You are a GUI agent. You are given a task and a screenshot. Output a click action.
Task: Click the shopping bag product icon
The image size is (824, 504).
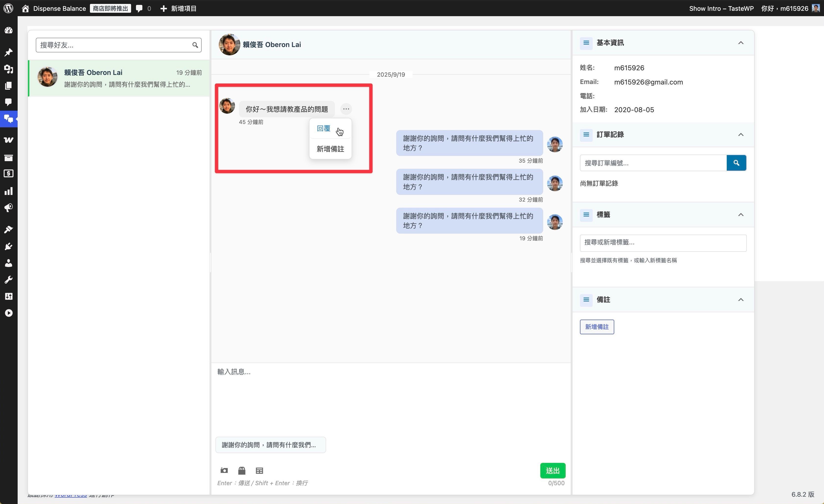[x=242, y=471]
